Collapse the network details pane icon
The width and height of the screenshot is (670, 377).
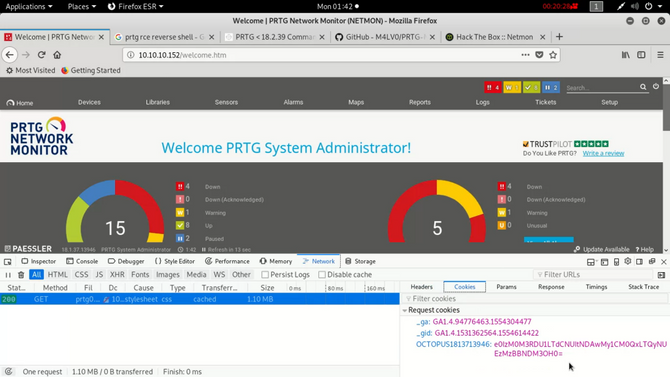click(661, 275)
